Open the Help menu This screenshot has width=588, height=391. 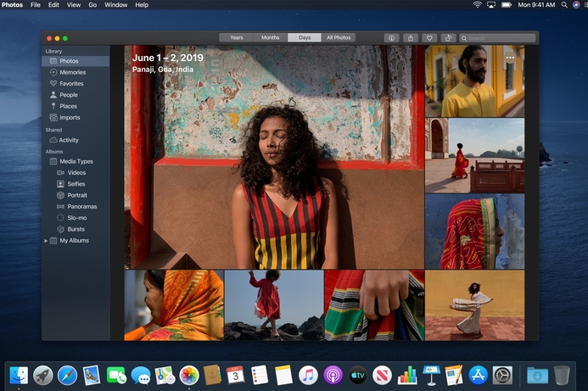[x=142, y=5]
